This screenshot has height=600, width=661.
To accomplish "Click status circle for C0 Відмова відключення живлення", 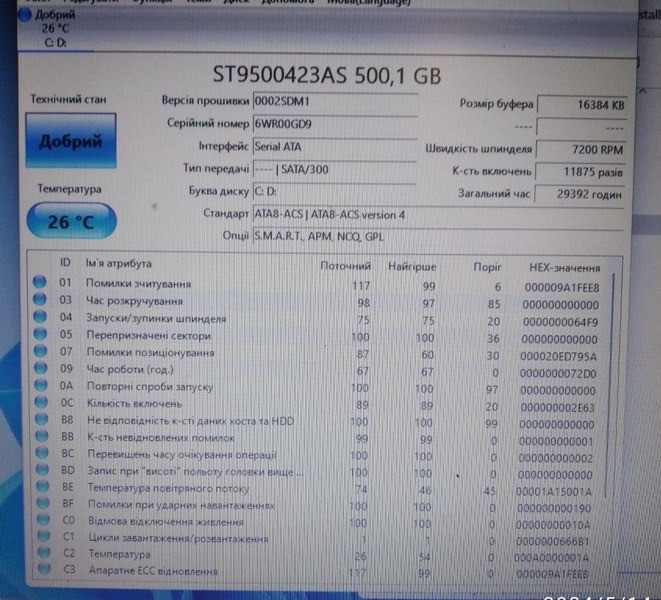I will pyautogui.click(x=43, y=519).
